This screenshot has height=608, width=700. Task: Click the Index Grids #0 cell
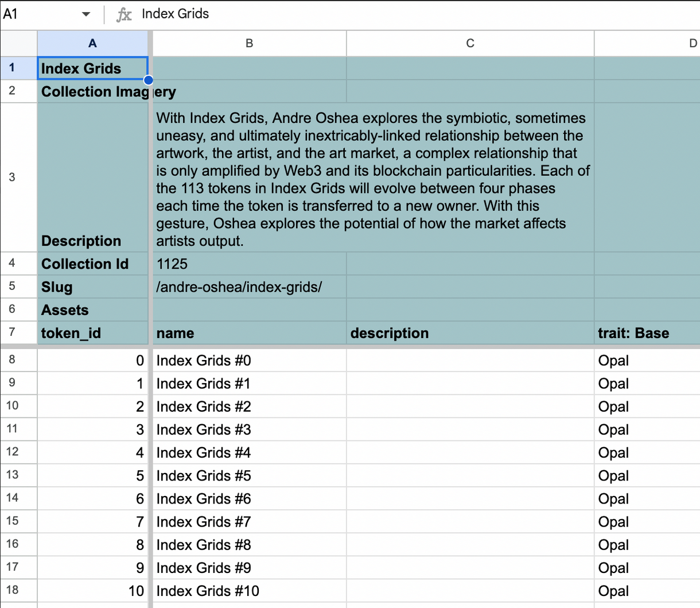click(x=249, y=361)
